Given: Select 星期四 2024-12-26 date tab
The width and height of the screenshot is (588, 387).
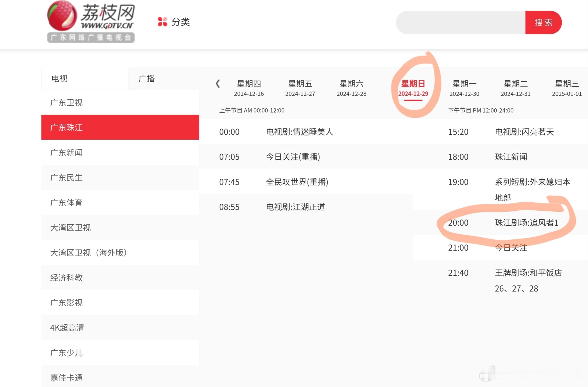Looking at the screenshot, I should (249, 88).
